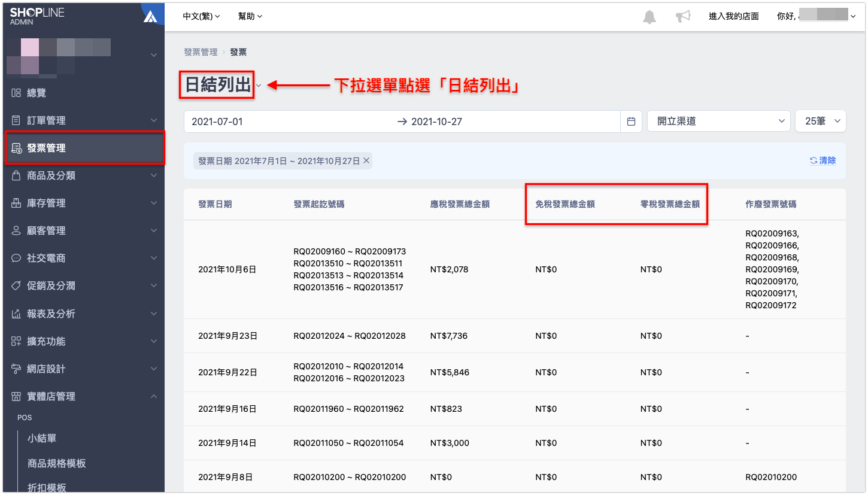Expand the 訂單管理 menu
Viewport: 868px width, 495px height.
[83, 120]
